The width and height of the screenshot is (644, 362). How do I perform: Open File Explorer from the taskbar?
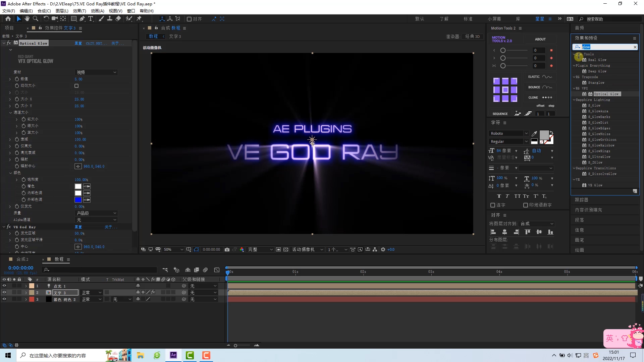[x=140, y=355]
